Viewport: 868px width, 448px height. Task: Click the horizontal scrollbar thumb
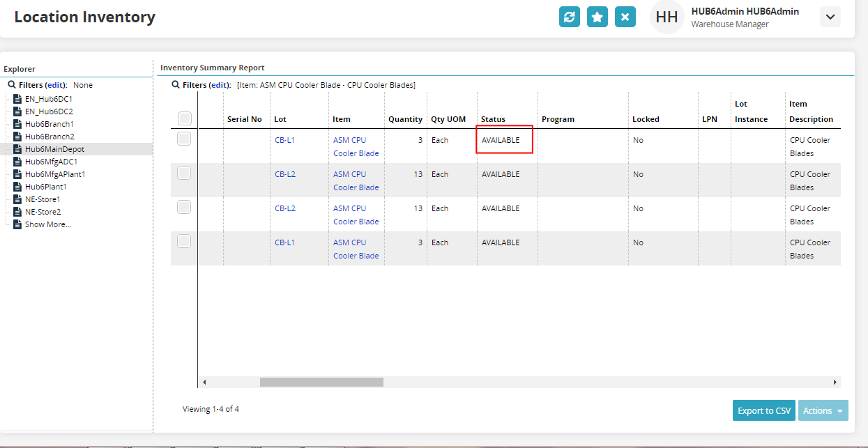coord(321,382)
